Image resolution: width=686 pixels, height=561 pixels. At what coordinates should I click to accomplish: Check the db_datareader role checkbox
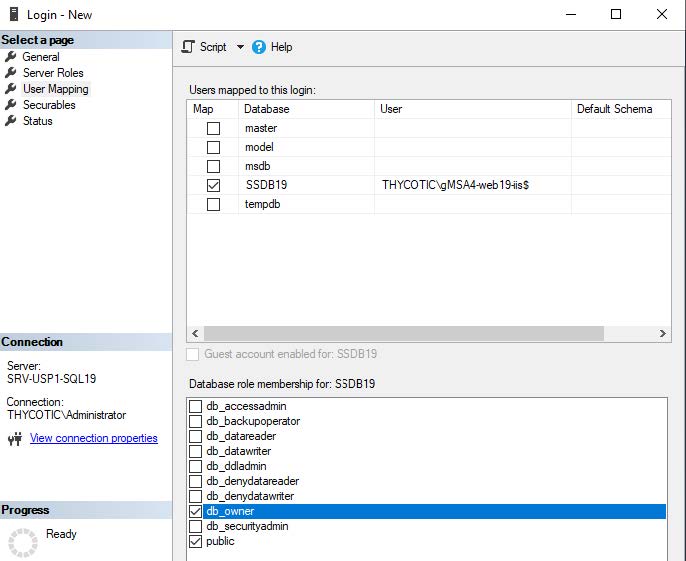[196, 436]
